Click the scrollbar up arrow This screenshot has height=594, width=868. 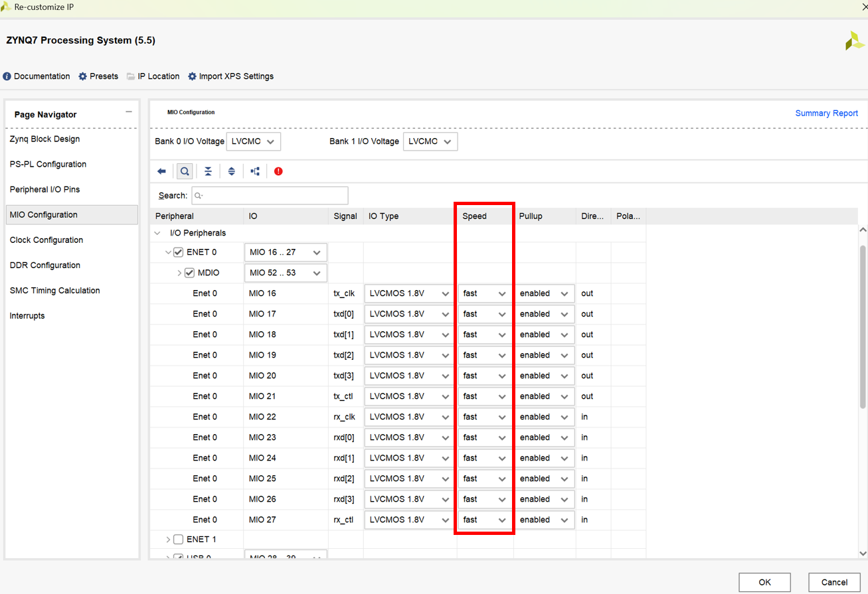click(863, 230)
